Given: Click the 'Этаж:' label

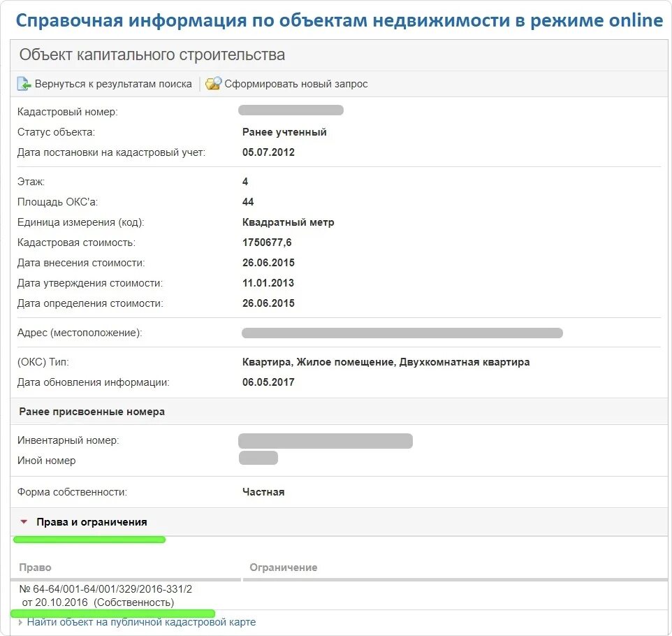Looking at the screenshot, I should [31, 182].
